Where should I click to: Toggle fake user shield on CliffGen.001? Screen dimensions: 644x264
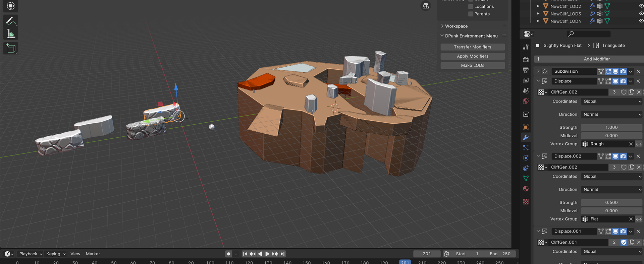(624, 242)
